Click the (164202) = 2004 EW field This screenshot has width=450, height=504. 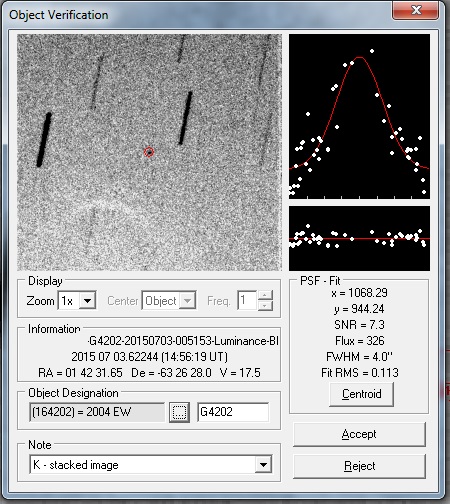coord(97,412)
